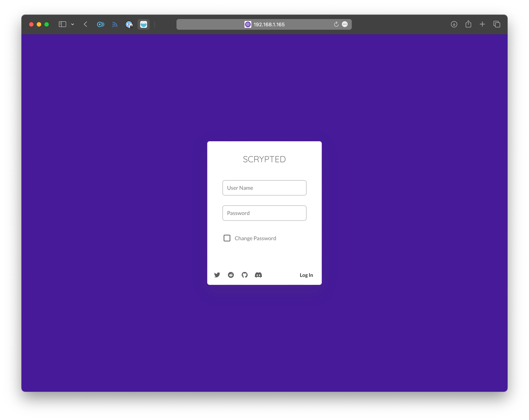Open the address bar more options ellipsis
This screenshot has width=529, height=420.
(x=345, y=24)
